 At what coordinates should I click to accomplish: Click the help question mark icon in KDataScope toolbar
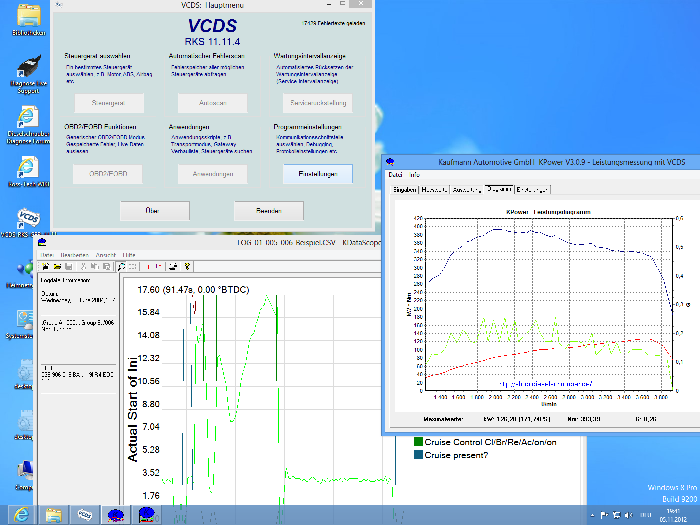click(187, 267)
